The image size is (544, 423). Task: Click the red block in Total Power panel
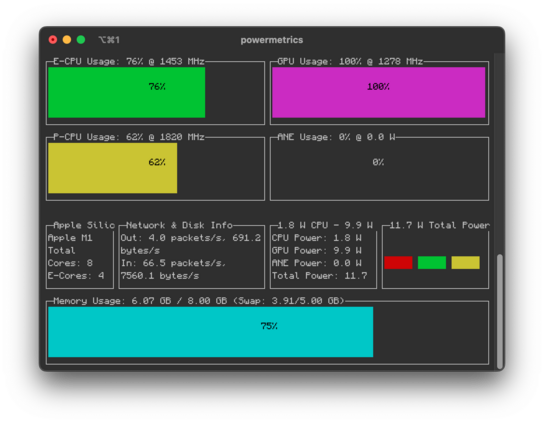pos(398,263)
